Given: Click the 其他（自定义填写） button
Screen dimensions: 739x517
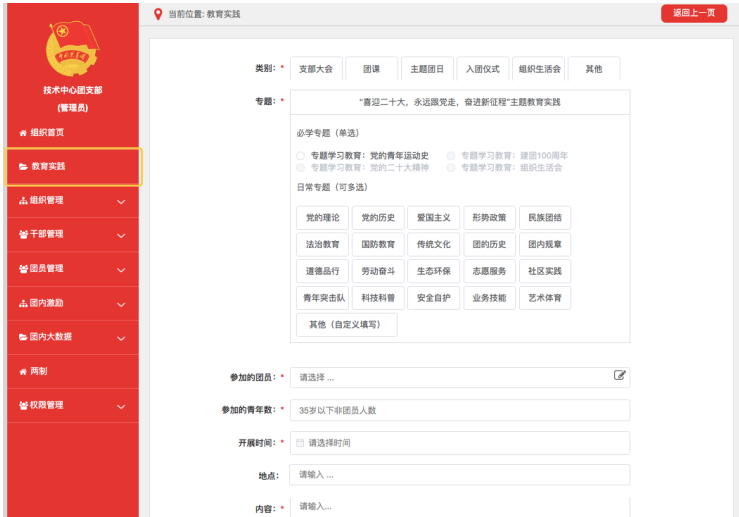Looking at the screenshot, I should [x=346, y=325].
